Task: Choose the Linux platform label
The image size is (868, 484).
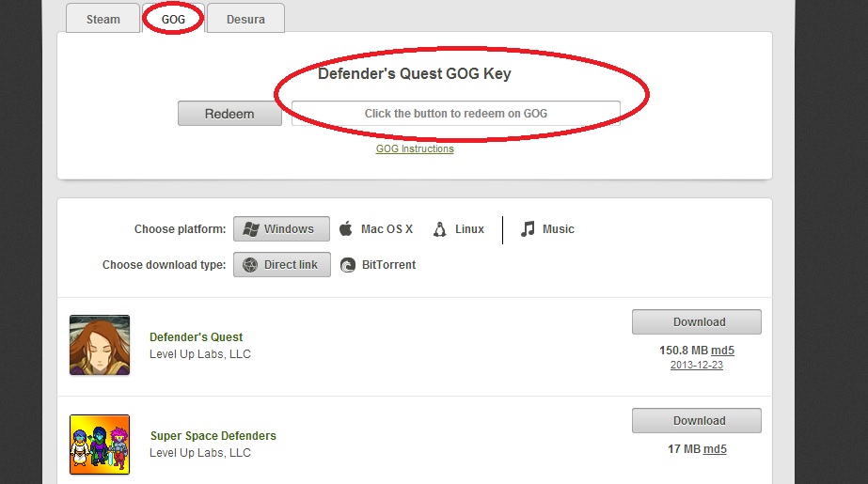Action: pyautogui.click(x=469, y=229)
